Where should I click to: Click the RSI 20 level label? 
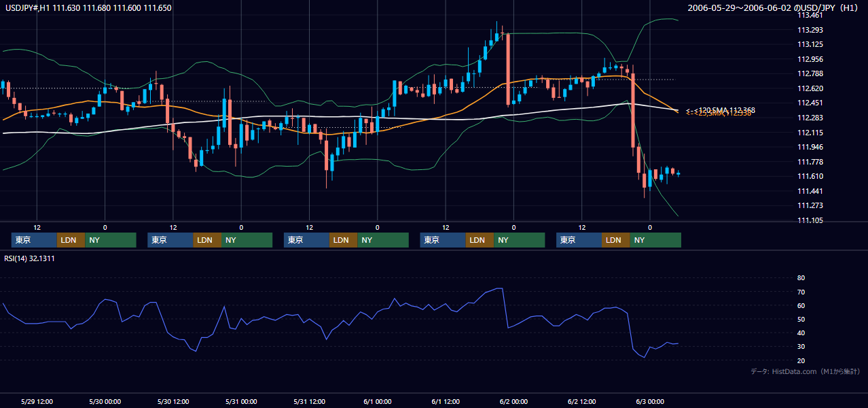[801, 360]
